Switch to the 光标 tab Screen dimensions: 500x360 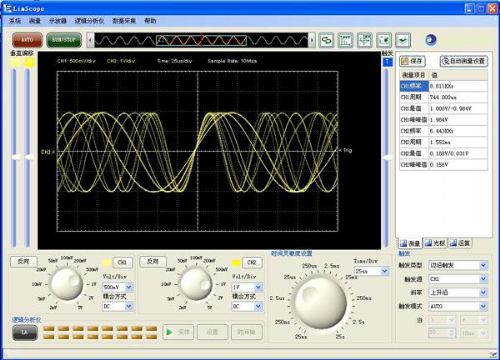point(435,243)
